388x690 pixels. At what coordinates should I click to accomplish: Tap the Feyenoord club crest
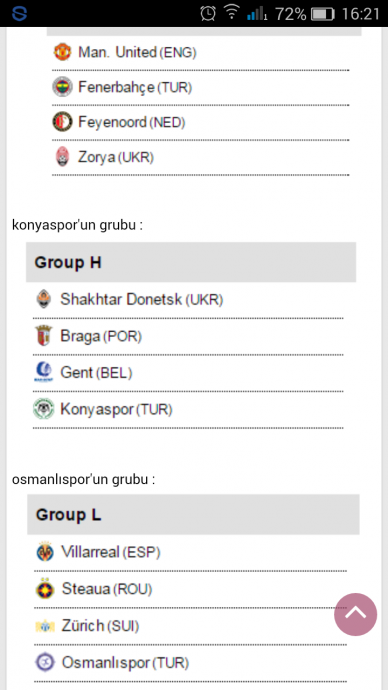pos(62,122)
